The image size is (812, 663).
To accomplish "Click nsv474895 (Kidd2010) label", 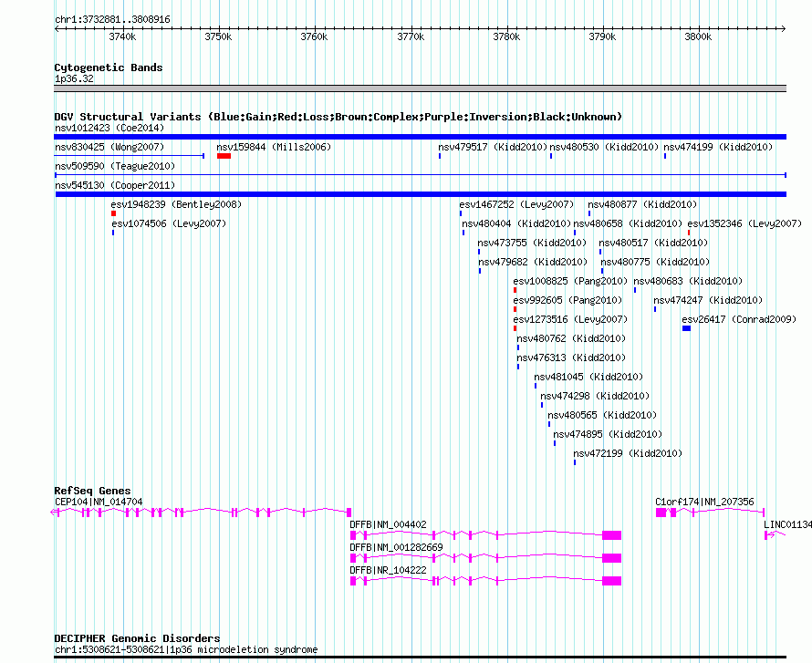I will pyautogui.click(x=608, y=434).
